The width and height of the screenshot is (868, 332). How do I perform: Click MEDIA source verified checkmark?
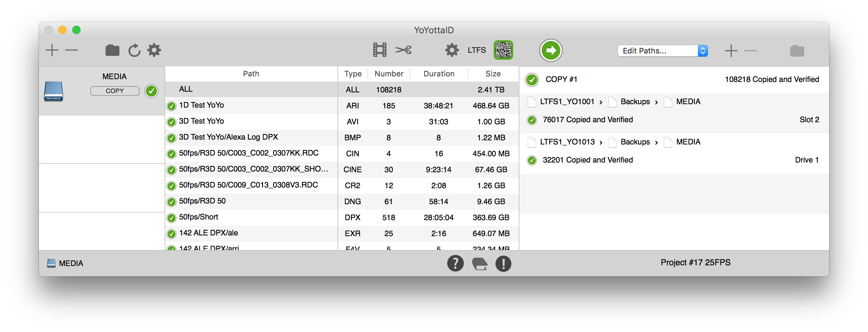pyautogui.click(x=151, y=91)
